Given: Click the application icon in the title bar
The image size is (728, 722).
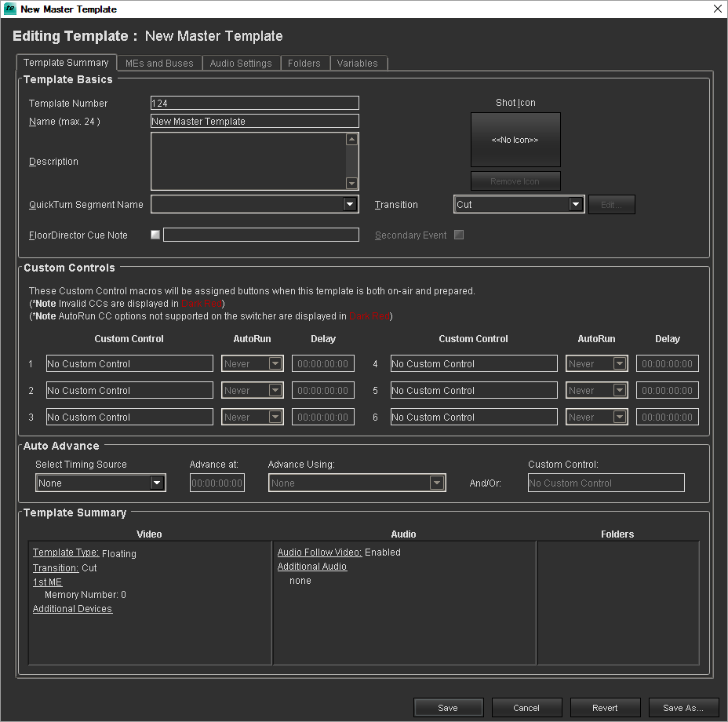Looking at the screenshot, I should coord(9,9).
